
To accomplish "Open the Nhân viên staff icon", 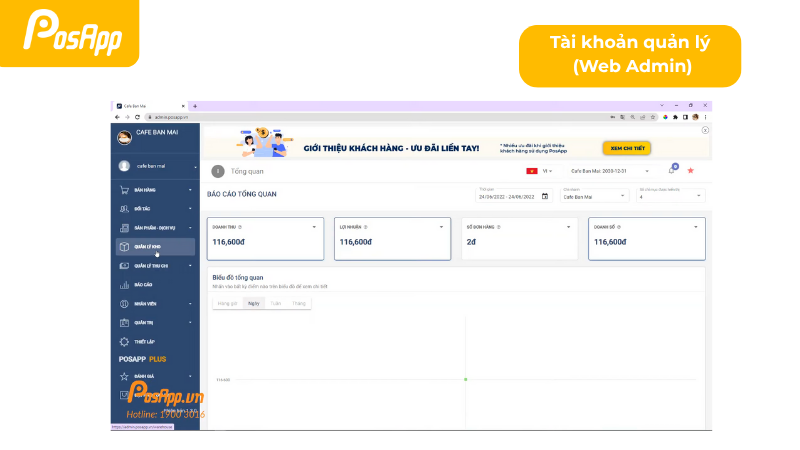I will click(124, 304).
